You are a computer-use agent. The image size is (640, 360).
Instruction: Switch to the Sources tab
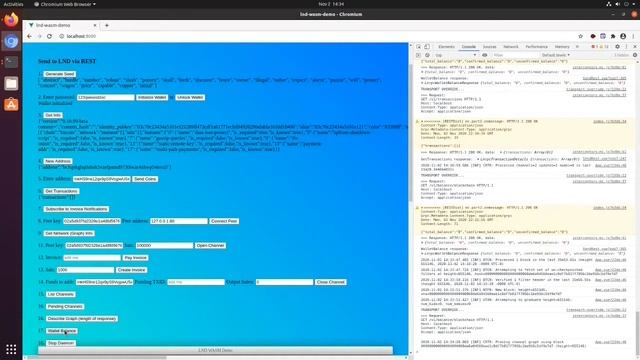point(489,47)
